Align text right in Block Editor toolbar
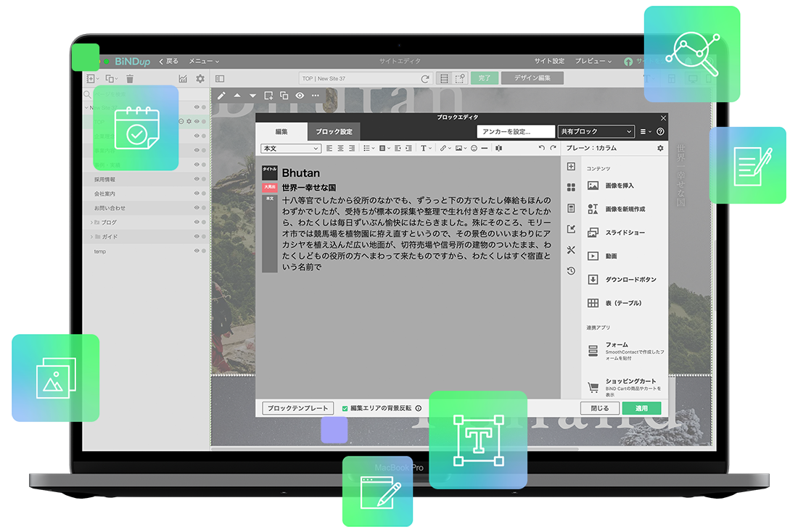 tap(352, 148)
